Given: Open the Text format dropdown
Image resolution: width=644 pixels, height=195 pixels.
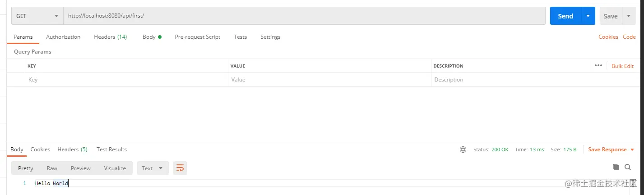Looking at the screenshot, I should 153,168.
